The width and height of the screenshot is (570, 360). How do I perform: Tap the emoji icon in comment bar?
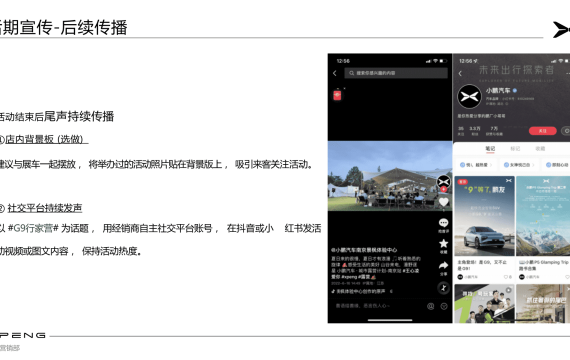444,307
